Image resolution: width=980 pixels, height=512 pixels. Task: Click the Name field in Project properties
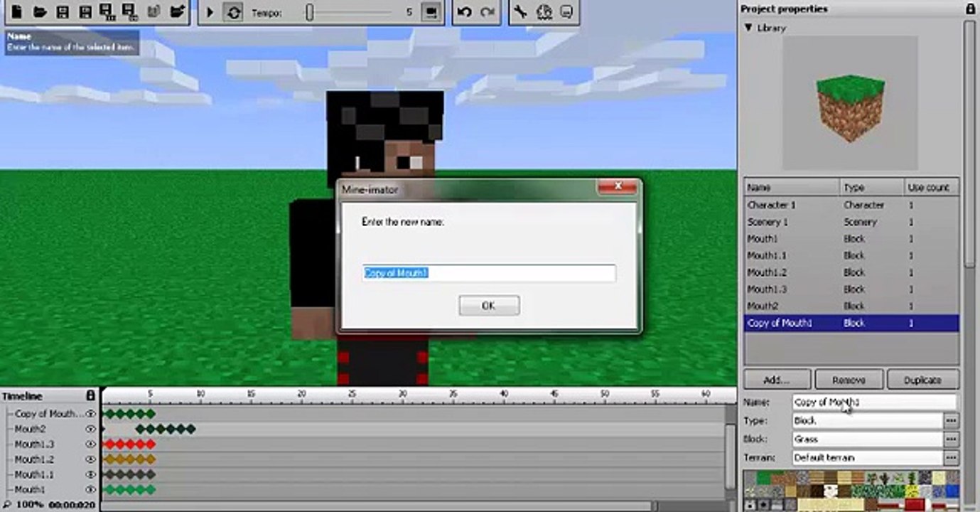(x=875, y=402)
